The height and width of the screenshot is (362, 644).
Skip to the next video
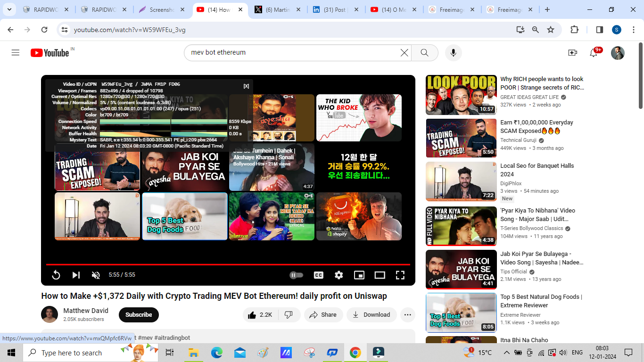coord(76,275)
